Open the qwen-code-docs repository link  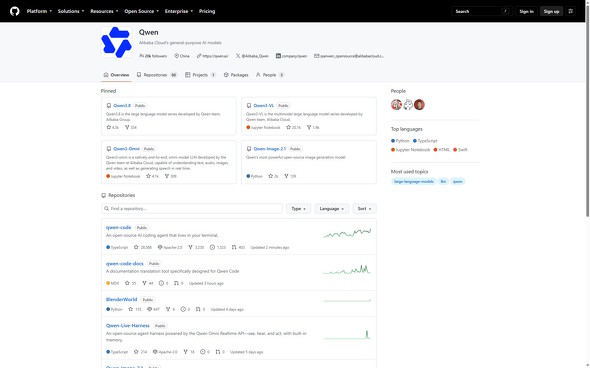[x=125, y=263]
